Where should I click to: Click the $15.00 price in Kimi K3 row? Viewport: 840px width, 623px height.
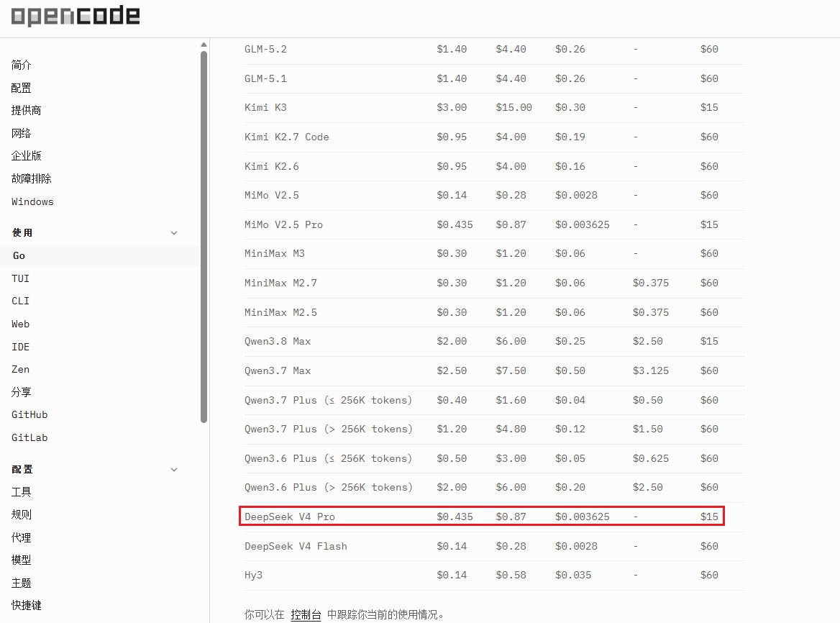513,108
